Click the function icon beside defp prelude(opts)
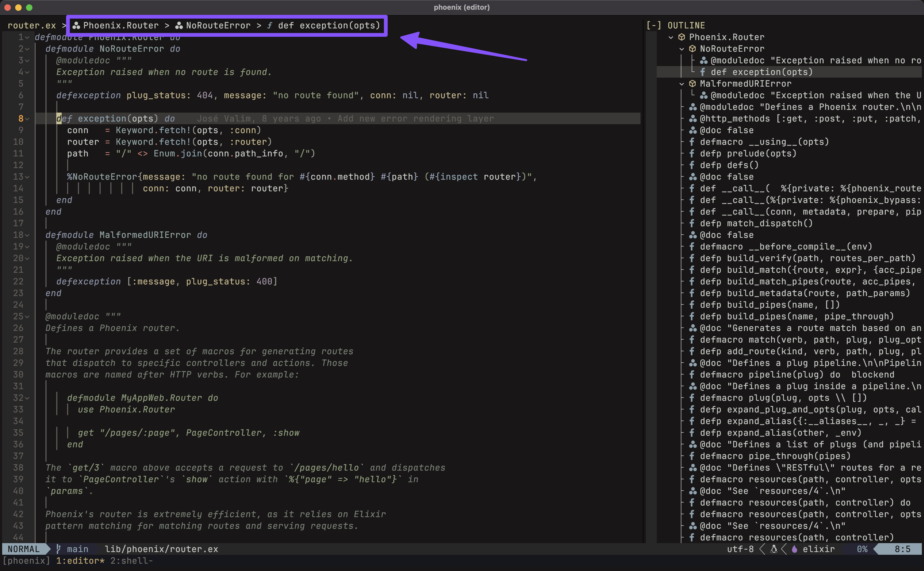Viewport: 924px width, 571px height. pos(691,154)
